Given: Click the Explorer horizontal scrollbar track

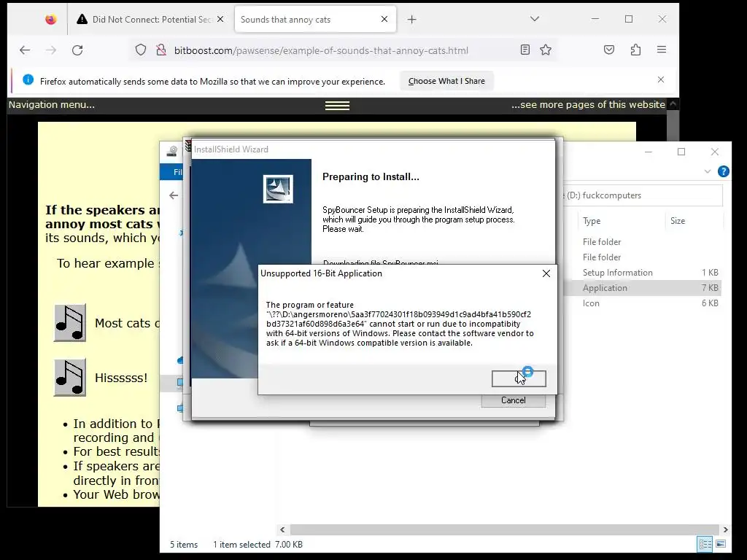Looking at the screenshot, I should (504, 529).
